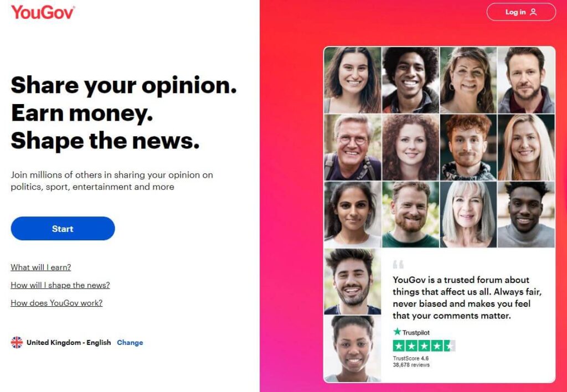Screen dimensions: 567x392
Task: Select photo of bearded man in green shirt
Action: [410, 214]
